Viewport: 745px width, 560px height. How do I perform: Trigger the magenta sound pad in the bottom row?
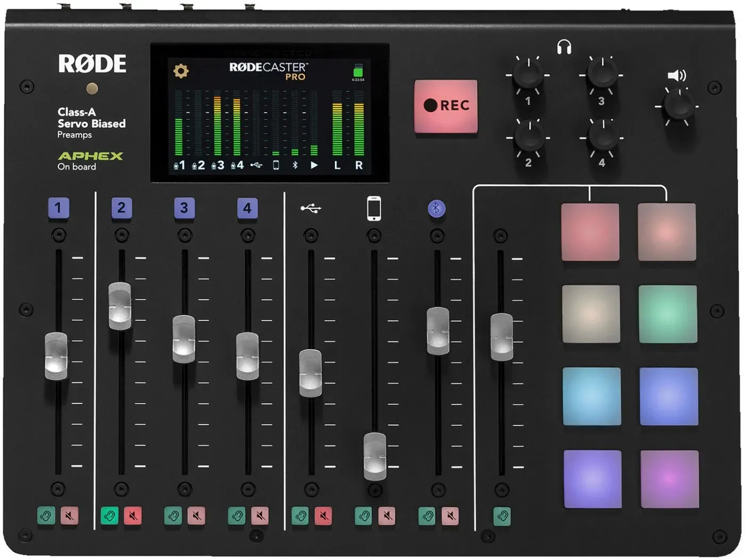tap(669, 479)
